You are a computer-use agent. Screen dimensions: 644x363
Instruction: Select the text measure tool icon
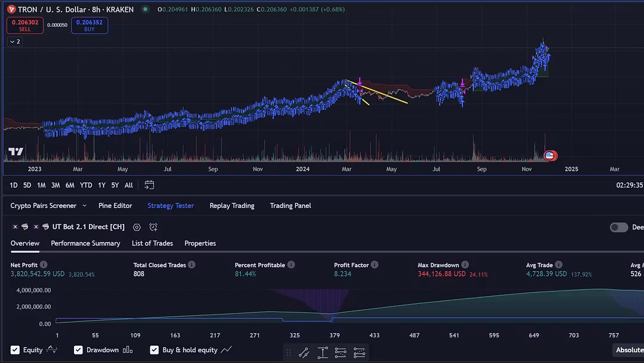323,352
